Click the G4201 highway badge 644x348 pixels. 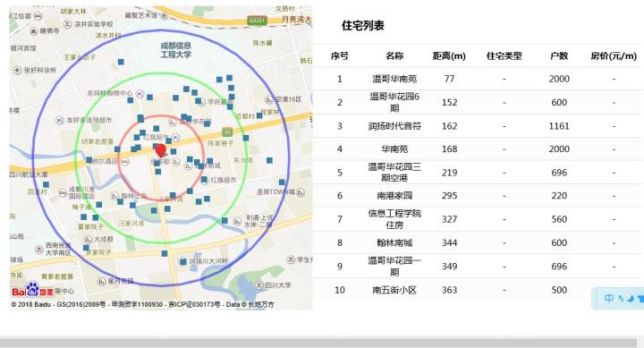(x=257, y=21)
